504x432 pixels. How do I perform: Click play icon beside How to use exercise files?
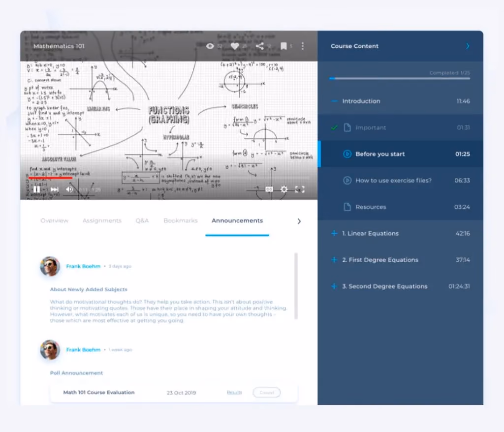(347, 180)
